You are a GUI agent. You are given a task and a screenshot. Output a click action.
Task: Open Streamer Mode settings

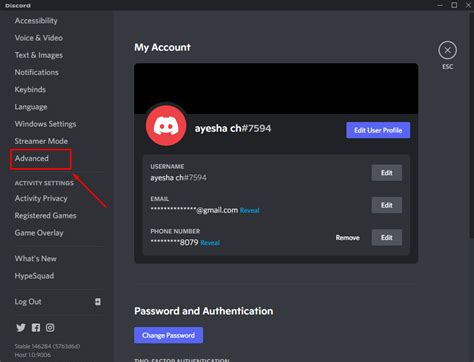(x=41, y=141)
